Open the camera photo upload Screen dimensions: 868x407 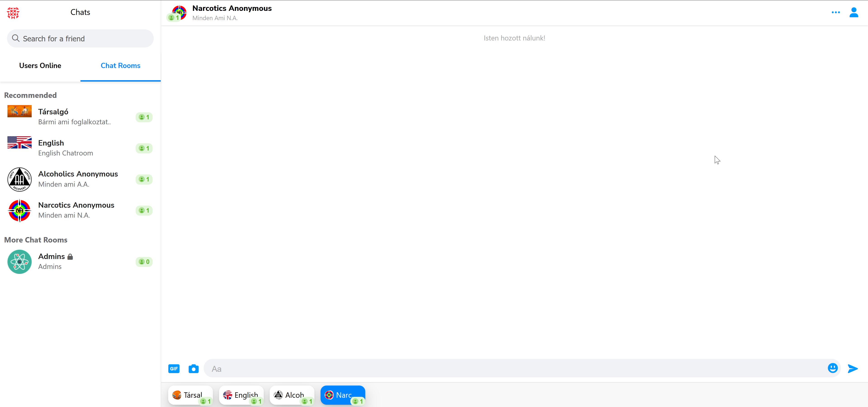click(x=193, y=369)
